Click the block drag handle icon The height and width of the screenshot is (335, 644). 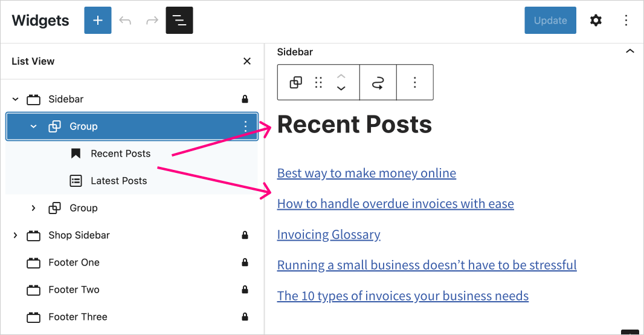(318, 82)
